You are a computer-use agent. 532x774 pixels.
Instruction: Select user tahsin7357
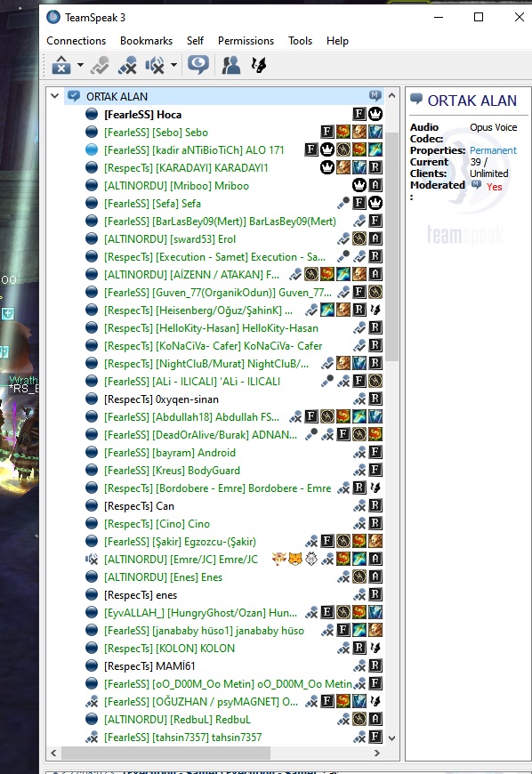183,738
